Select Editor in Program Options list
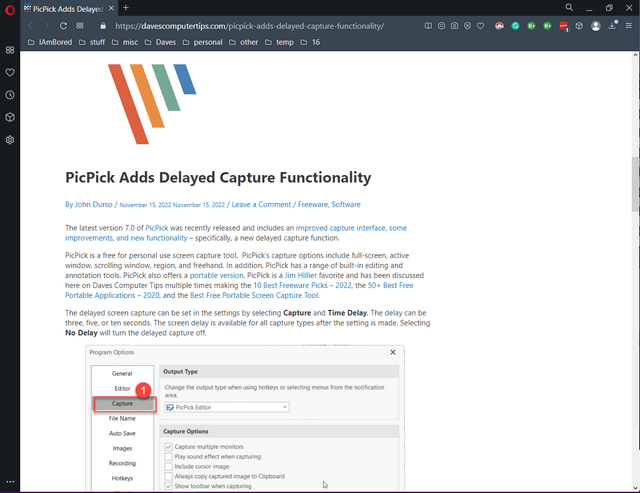 122,389
